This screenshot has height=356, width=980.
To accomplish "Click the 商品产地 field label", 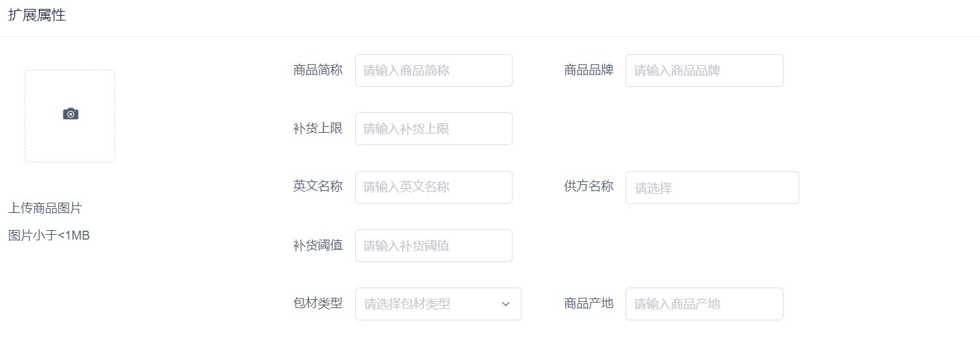I will 589,303.
